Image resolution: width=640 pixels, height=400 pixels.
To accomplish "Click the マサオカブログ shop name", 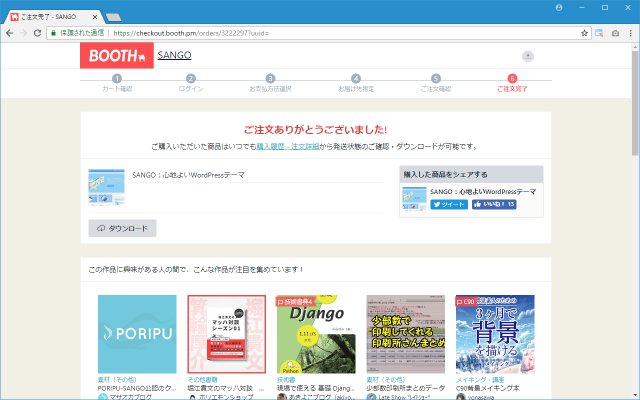I will pyautogui.click(x=130, y=397).
